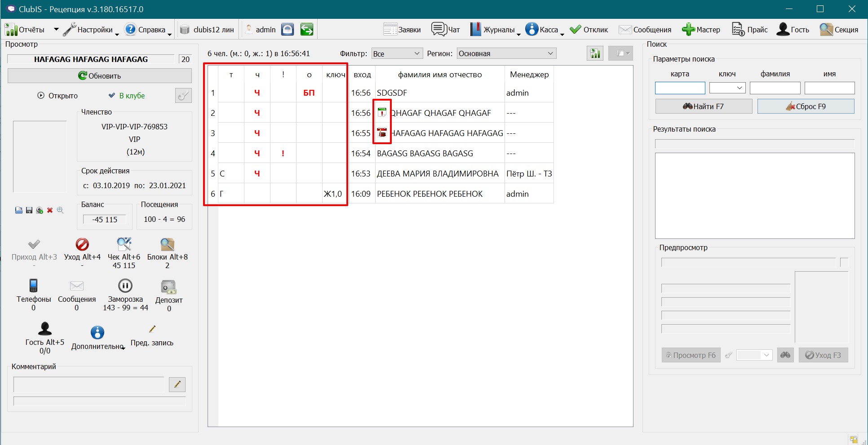Open the Депозит deposit safe icon
868x445 pixels.
[169, 286]
